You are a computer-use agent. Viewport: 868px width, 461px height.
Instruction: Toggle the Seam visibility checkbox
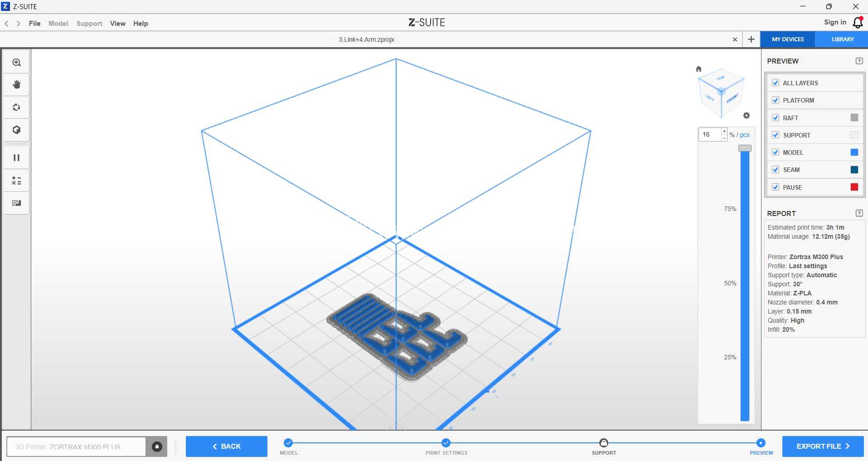[776, 169]
